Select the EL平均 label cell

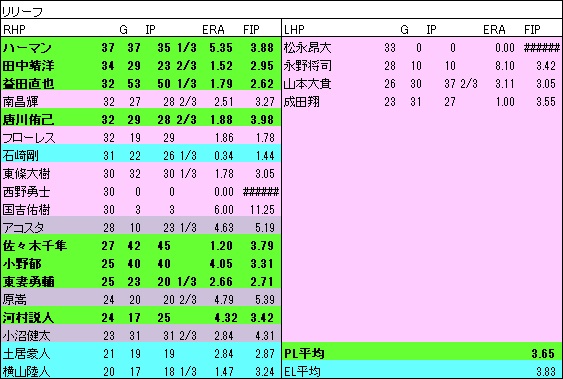(302, 371)
